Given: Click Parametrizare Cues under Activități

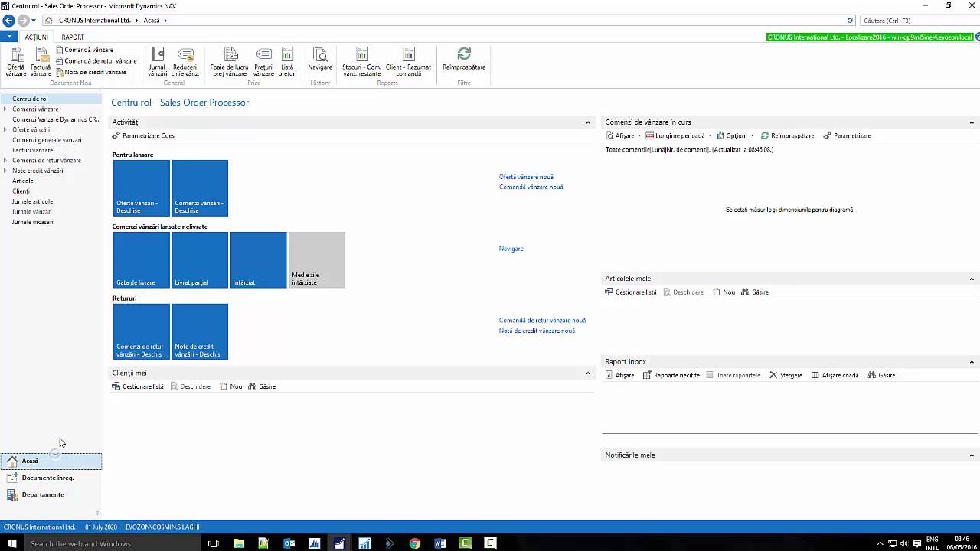Looking at the screenshot, I should (143, 135).
